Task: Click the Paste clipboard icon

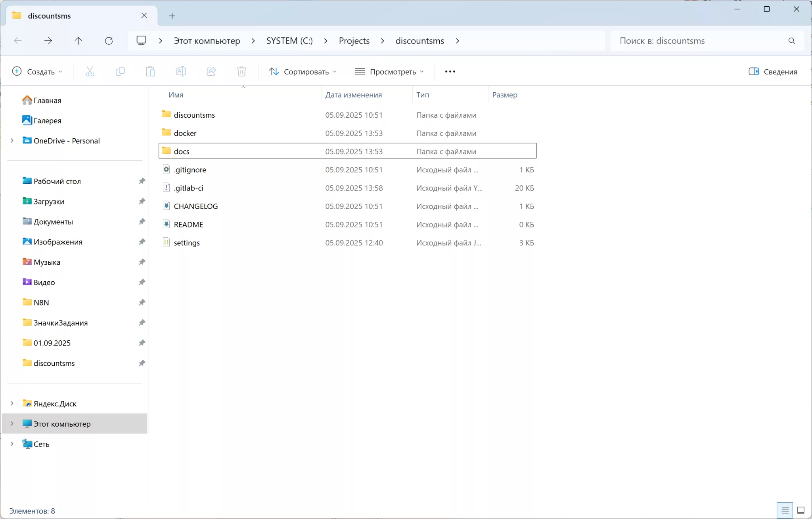Action: click(151, 72)
